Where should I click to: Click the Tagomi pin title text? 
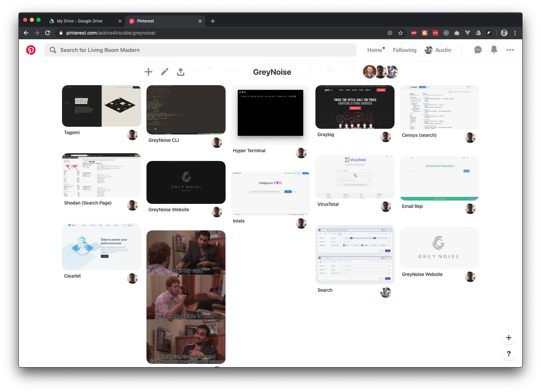pos(72,132)
